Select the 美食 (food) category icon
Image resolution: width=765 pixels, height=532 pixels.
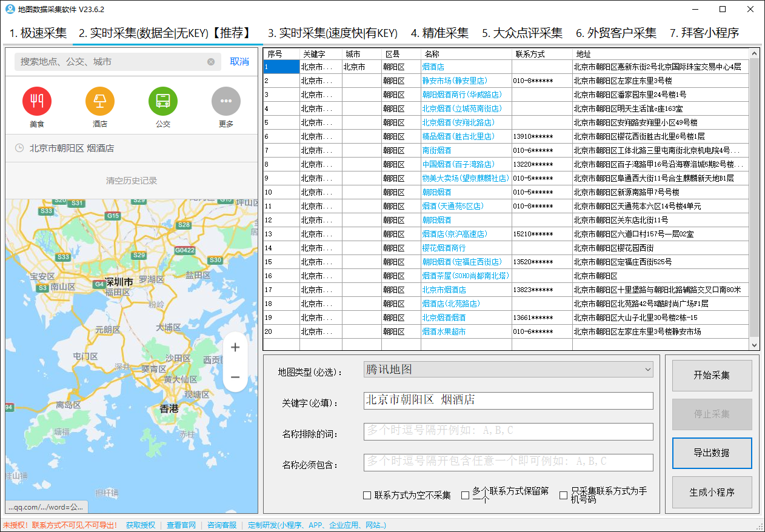click(37, 102)
